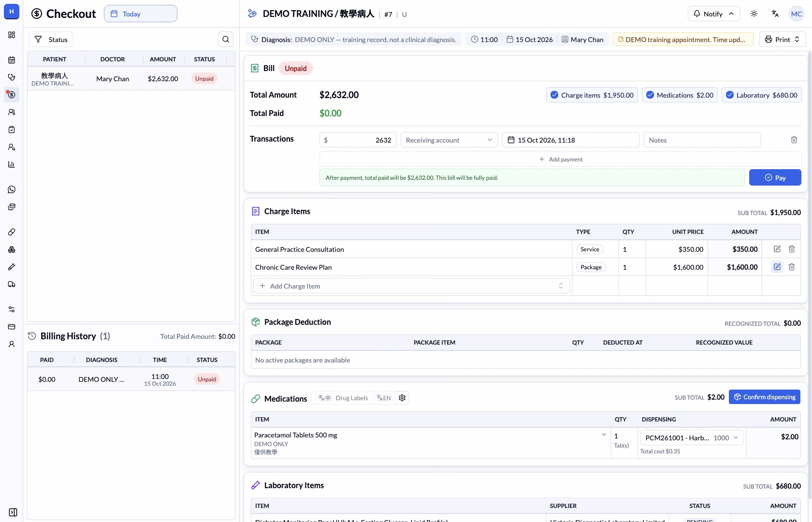812x522 pixels.
Task: Expand the Paracetamol Tablets item chevron
Action: click(604, 435)
